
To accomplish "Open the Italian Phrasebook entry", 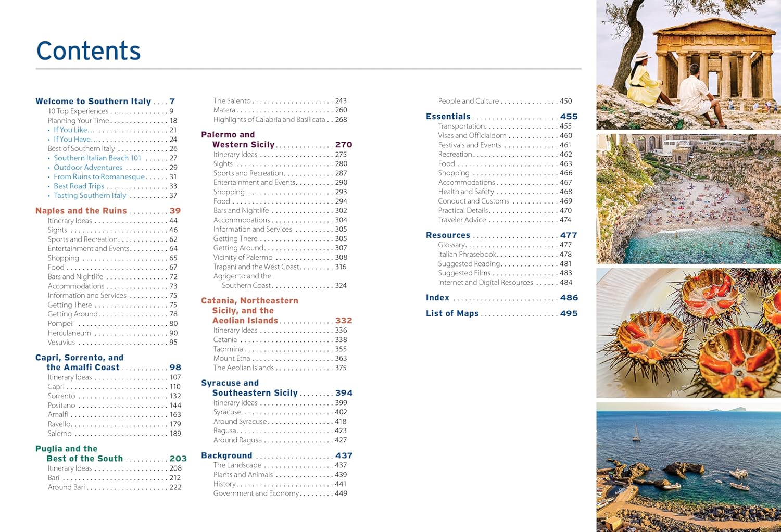I will point(468,255).
